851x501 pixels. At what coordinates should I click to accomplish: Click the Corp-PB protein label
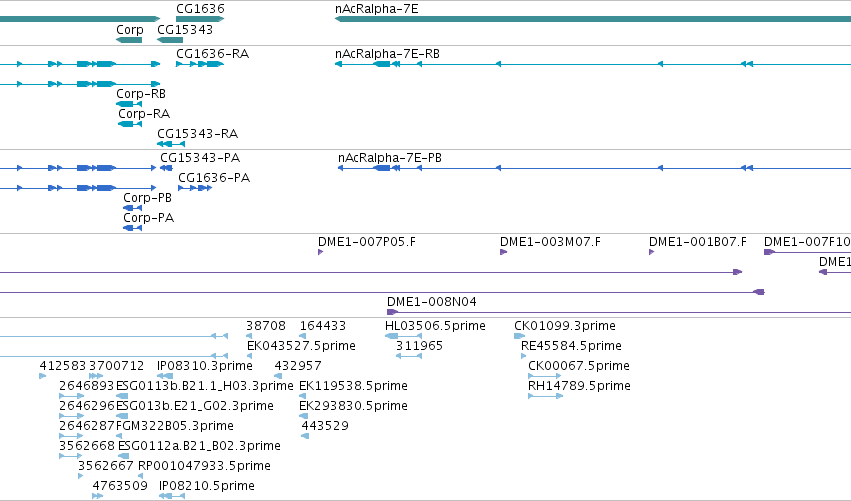coord(148,198)
